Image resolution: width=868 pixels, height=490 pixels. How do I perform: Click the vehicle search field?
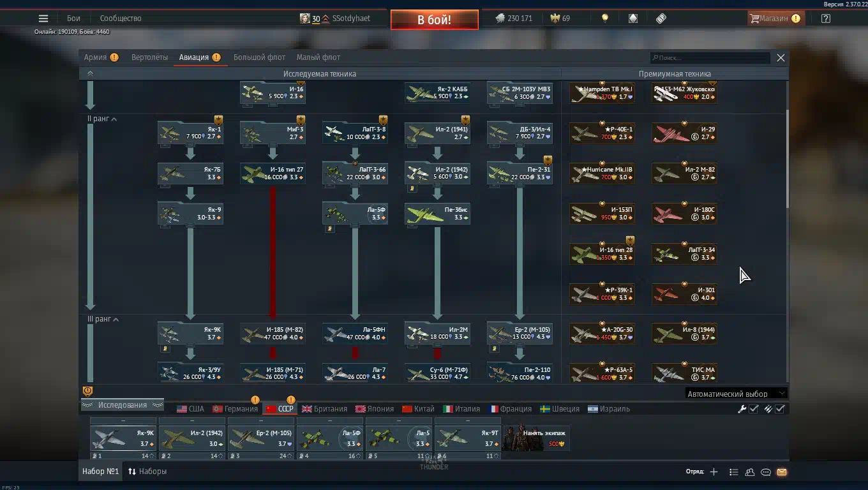point(710,58)
